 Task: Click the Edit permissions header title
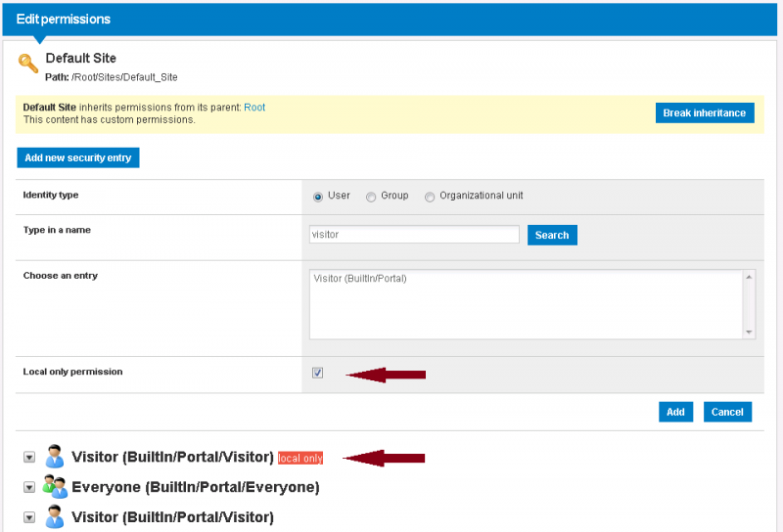point(64,19)
